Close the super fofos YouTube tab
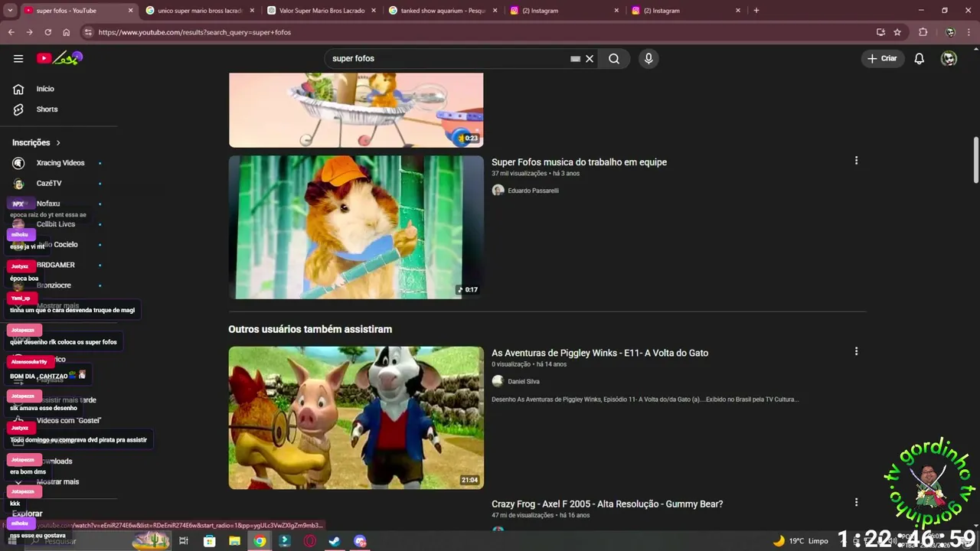This screenshot has width=980, height=551. [x=130, y=11]
